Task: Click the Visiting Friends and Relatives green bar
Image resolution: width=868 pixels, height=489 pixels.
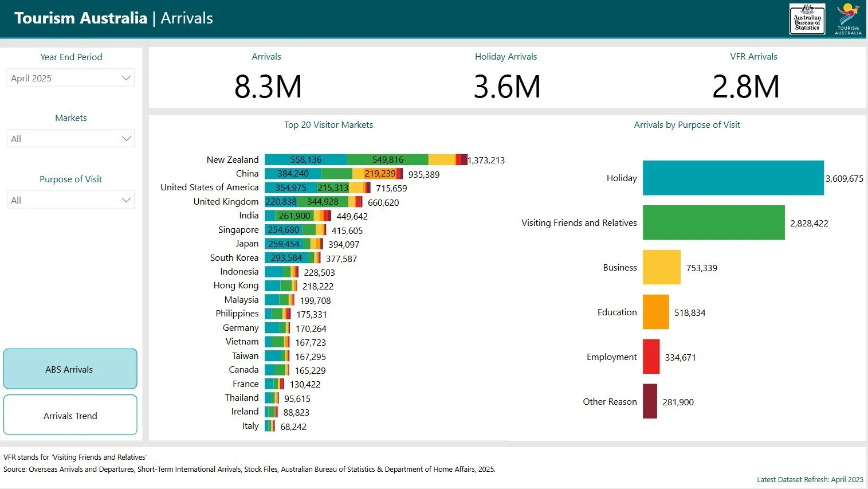Action: [713, 222]
